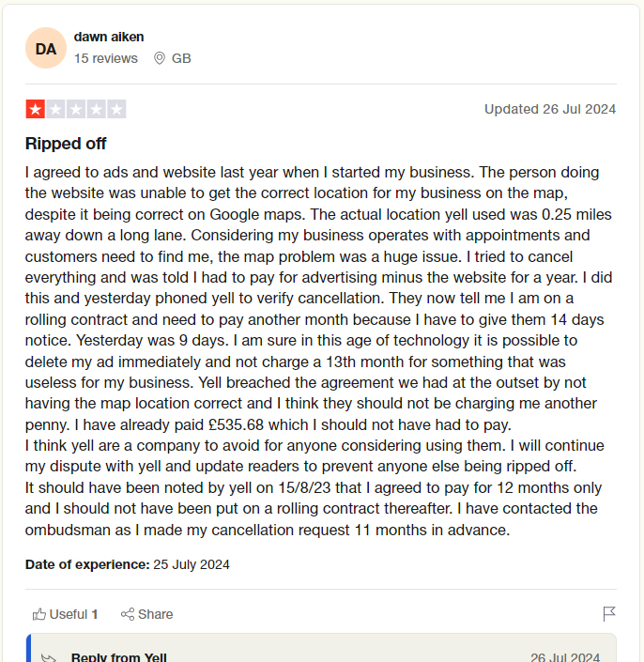This screenshot has height=662, width=644.
Task: Click the DA reviewer avatar
Action: point(46,49)
